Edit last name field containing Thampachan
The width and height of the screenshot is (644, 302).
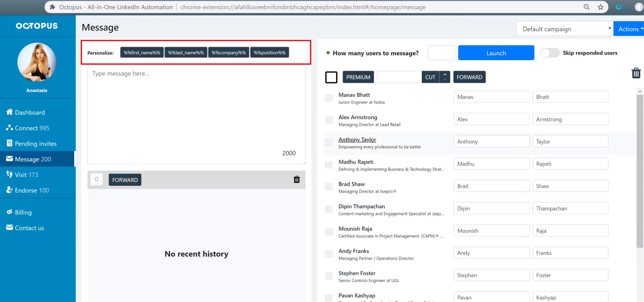click(570, 208)
